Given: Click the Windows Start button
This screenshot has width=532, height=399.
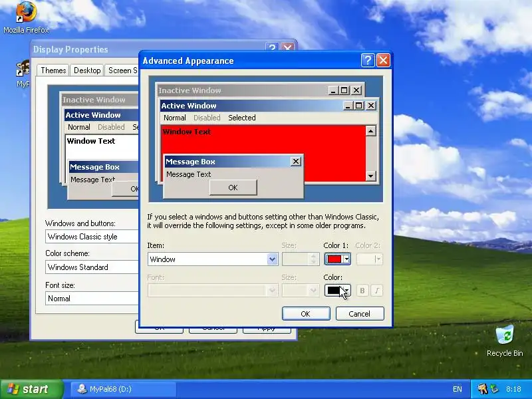Looking at the screenshot, I should click(31, 389).
